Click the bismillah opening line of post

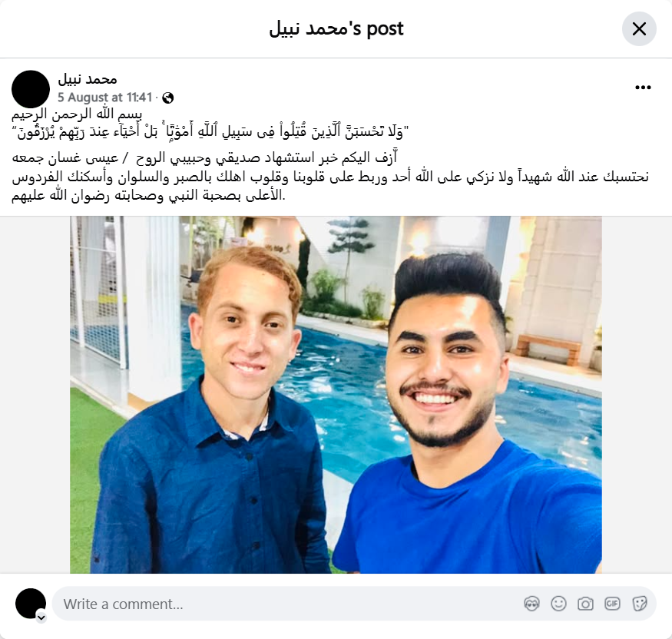coord(77,114)
